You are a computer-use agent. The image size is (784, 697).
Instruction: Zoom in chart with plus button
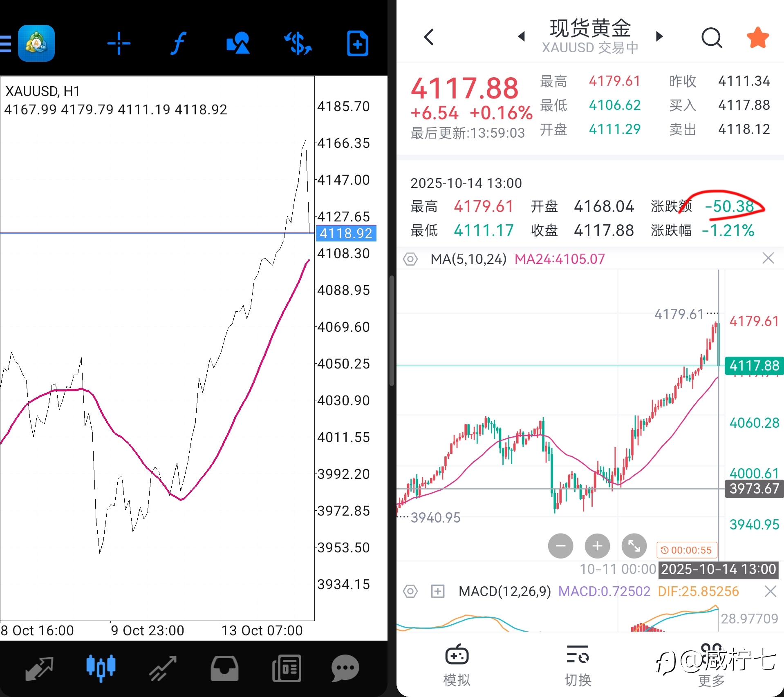click(x=597, y=546)
